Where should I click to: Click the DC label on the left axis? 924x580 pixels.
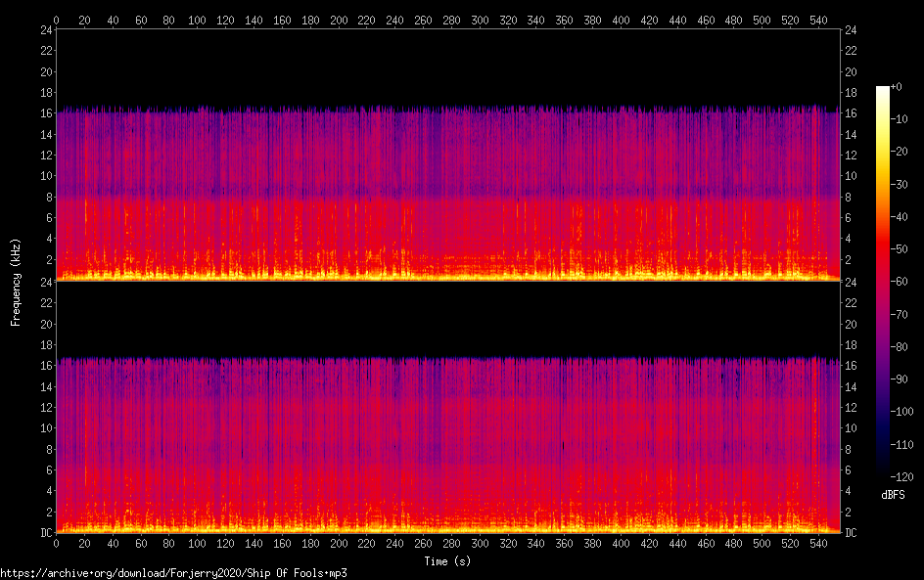coord(45,533)
